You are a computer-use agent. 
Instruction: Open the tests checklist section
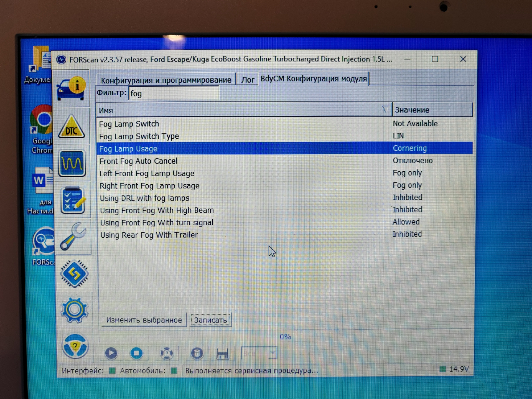pyautogui.click(x=73, y=200)
